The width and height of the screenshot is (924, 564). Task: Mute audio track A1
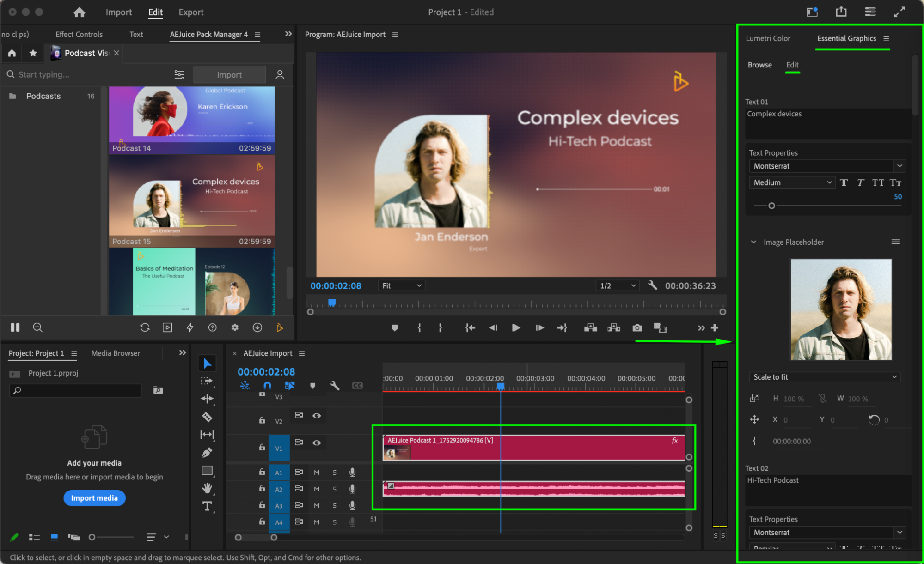317,473
